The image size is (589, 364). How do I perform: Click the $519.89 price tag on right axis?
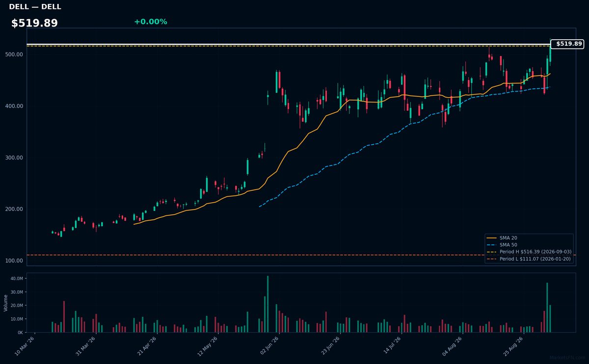pos(567,44)
